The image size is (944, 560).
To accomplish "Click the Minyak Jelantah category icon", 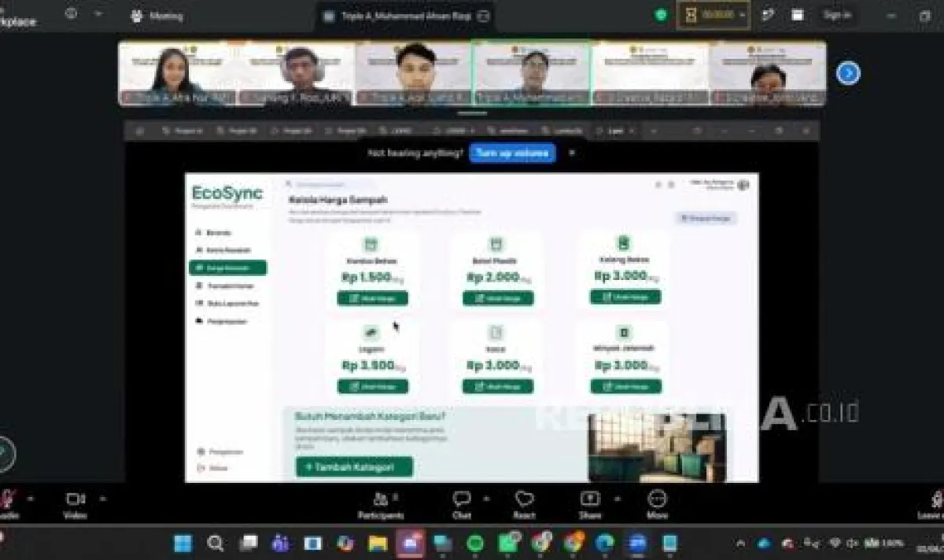I will click(x=624, y=333).
